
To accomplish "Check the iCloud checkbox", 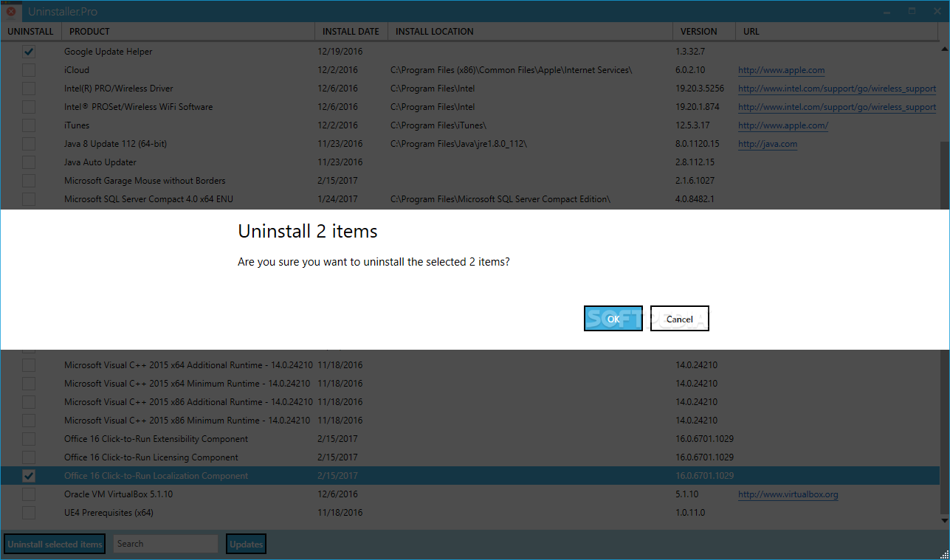I will [x=28, y=70].
